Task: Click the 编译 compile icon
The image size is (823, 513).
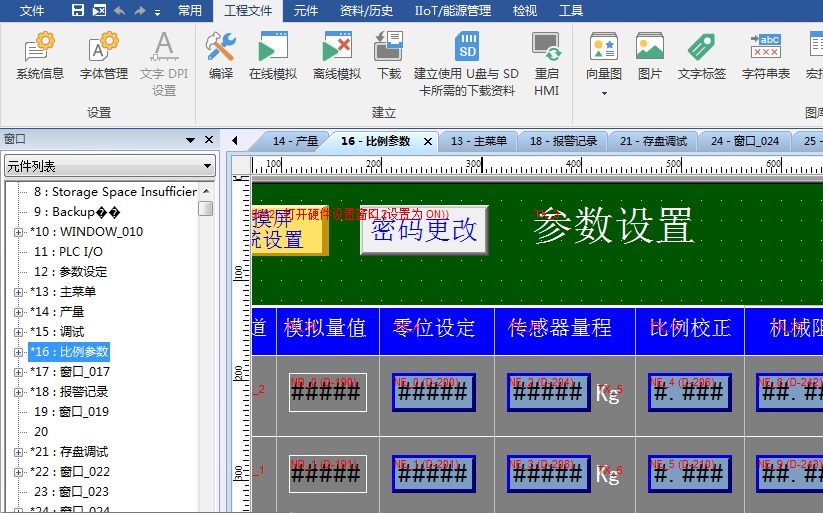Action: [220, 56]
